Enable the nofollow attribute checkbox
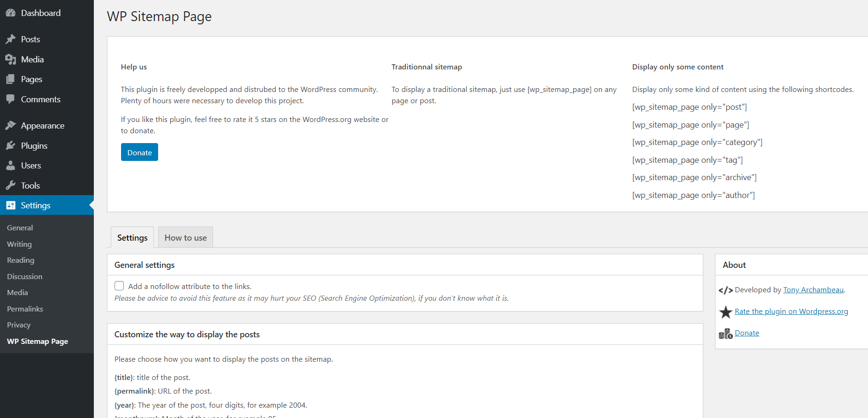This screenshot has height=418, width=868. [x=119, y=286]
